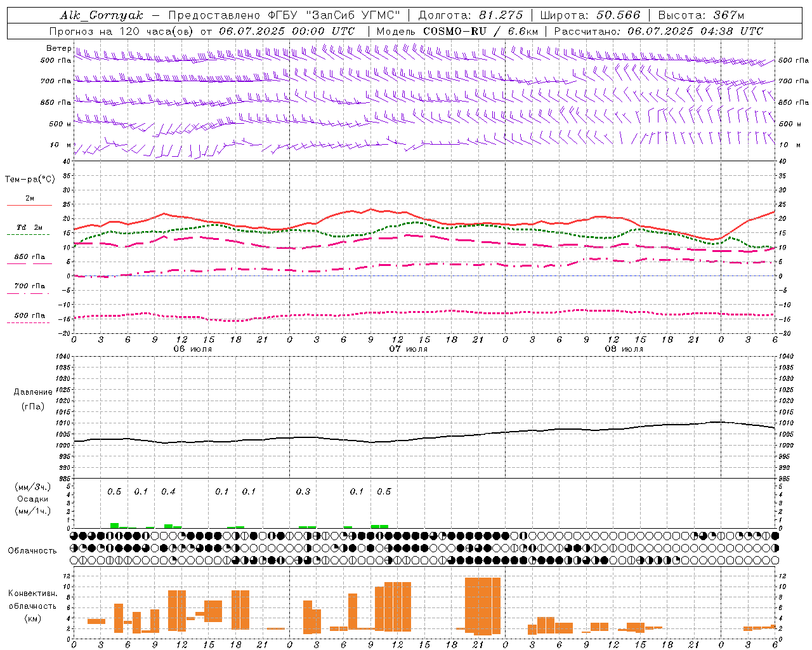
Task: Click the Облачность cloud cover label
Action: [32, 551]
